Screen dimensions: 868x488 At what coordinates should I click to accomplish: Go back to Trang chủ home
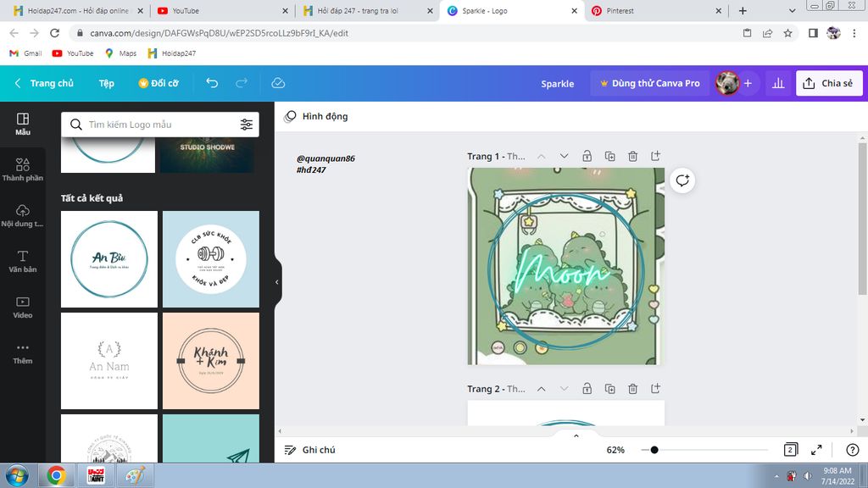(44, 83)
